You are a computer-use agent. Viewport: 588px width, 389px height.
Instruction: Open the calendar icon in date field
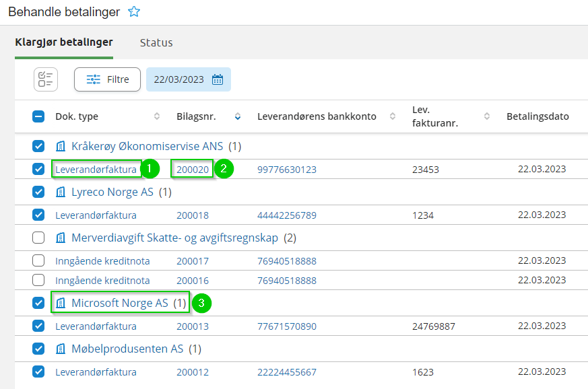[218, 79]
